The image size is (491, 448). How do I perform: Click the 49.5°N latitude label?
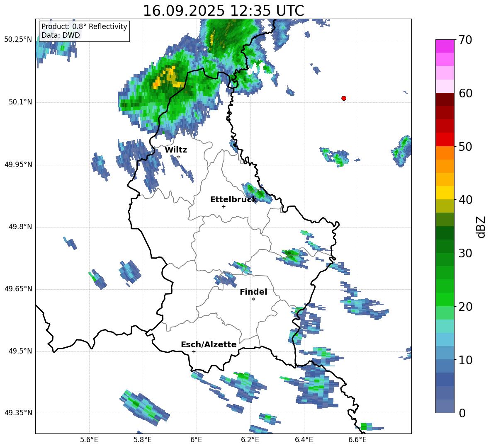click(x=21, y=351)
